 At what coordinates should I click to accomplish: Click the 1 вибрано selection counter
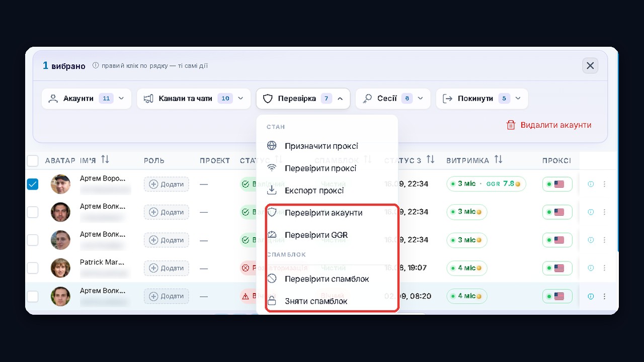(x=64, y=66)
